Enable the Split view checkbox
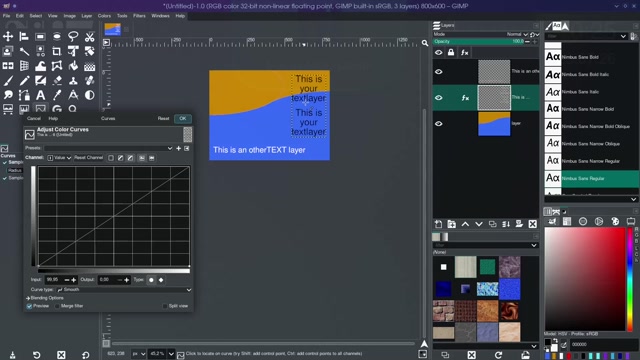Screen dimensions: 640x360 pyautogui.click(x=165, y=306)
